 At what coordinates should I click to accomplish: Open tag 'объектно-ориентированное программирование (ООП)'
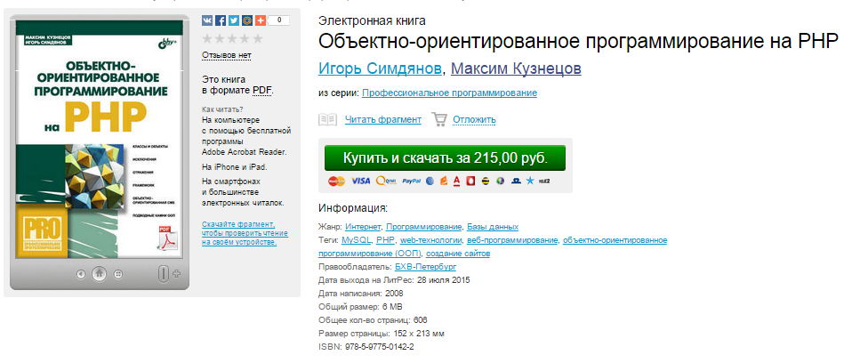click(493, 246)
